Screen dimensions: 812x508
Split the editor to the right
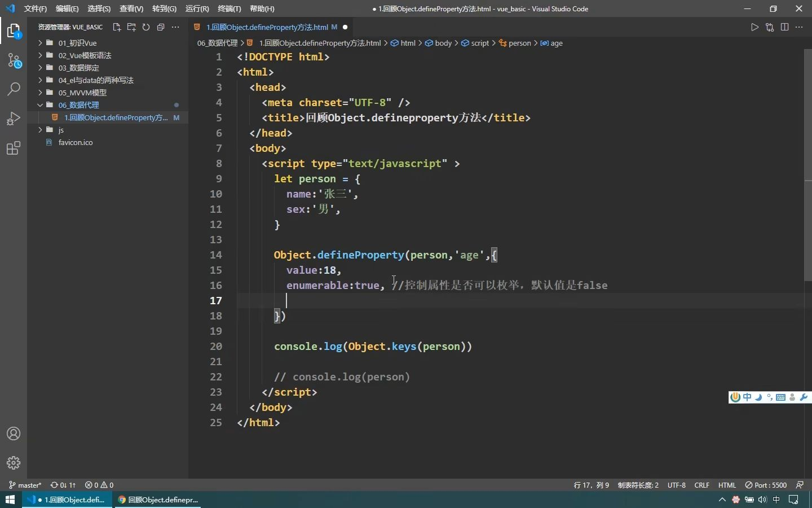tap(784, 27)
